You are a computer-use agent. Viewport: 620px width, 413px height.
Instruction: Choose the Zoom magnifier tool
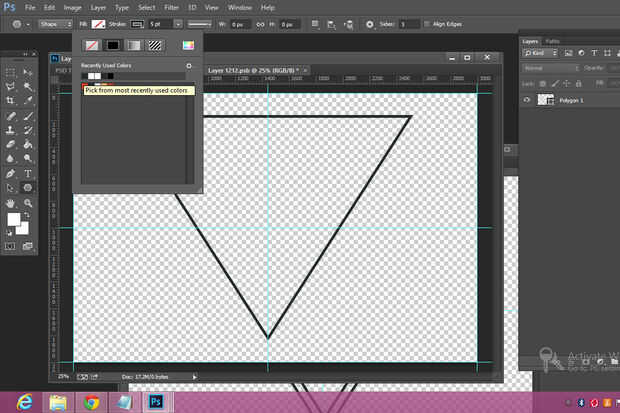(x=28, y=203)
